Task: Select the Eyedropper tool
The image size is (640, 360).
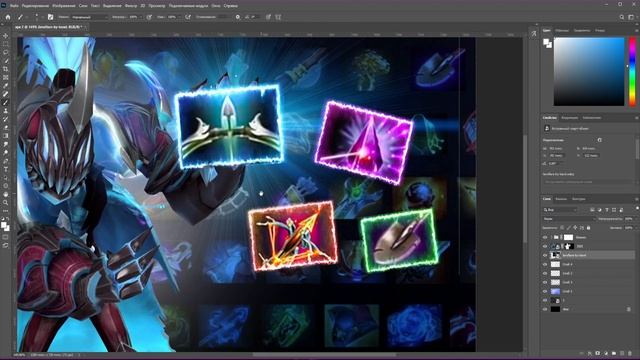Action: click(6, 86)
